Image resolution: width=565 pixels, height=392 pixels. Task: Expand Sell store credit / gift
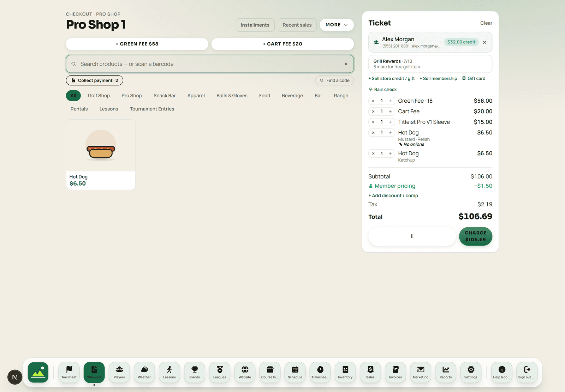click(x=392, y=78)
